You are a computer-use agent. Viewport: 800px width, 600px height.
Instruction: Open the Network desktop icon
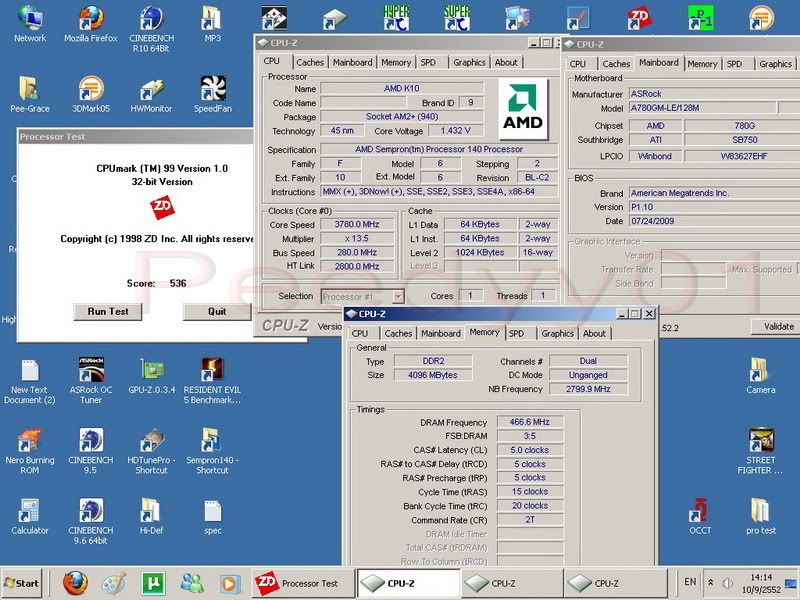click(x=30, y=23)
